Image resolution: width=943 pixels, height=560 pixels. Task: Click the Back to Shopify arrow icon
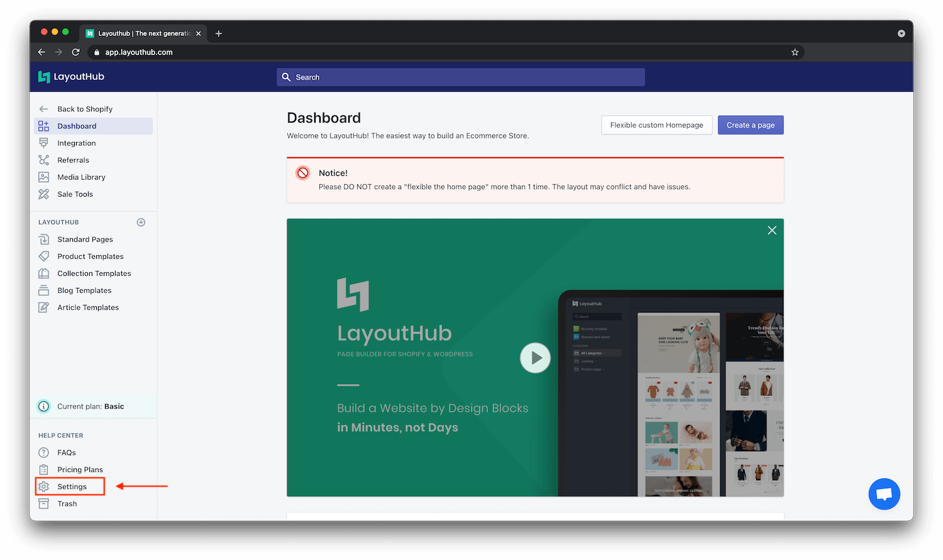[x=43, y=109]
